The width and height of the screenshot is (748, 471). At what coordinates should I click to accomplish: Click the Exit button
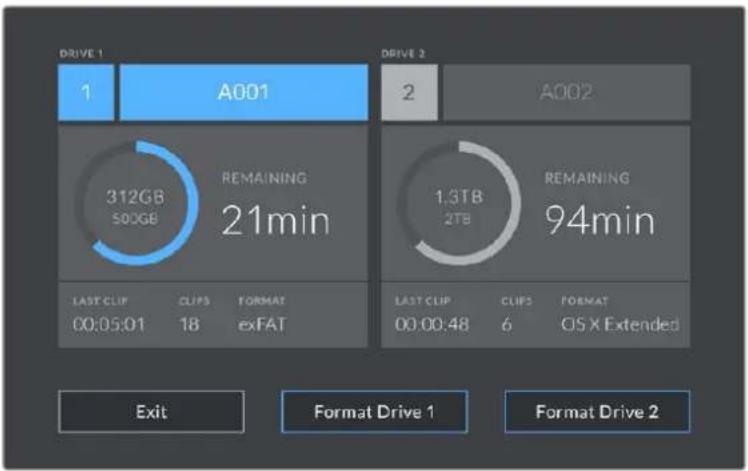[x=151, y=412]
